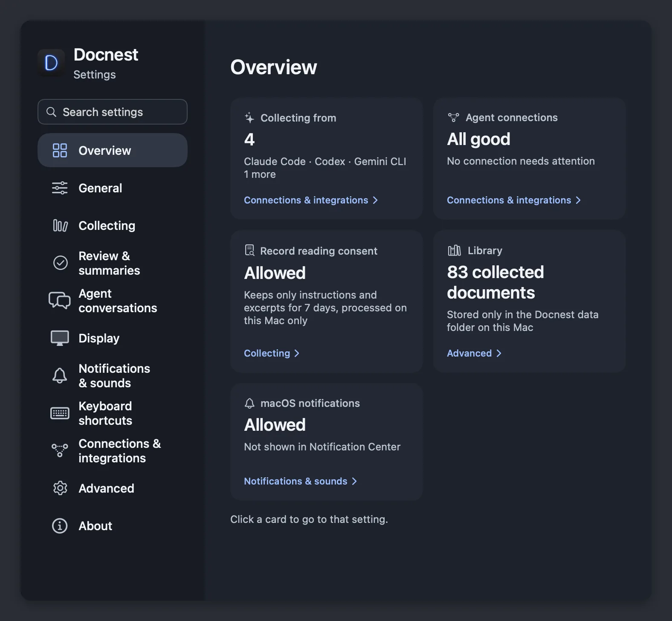Click 'Not shown in Notification Center' text
Image resolution: width=672 pixels, height=621 pixels.
pos(322,447)
